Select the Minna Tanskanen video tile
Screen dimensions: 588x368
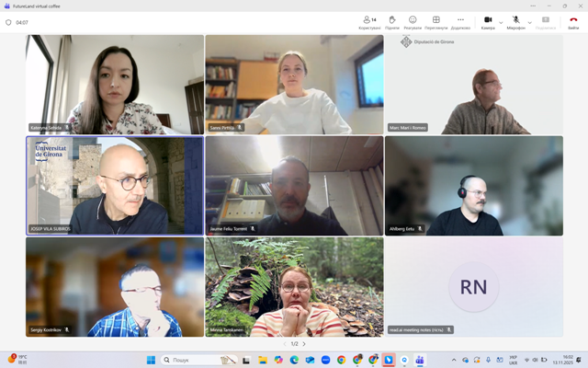pyautogui.click(x=294, y=287)
